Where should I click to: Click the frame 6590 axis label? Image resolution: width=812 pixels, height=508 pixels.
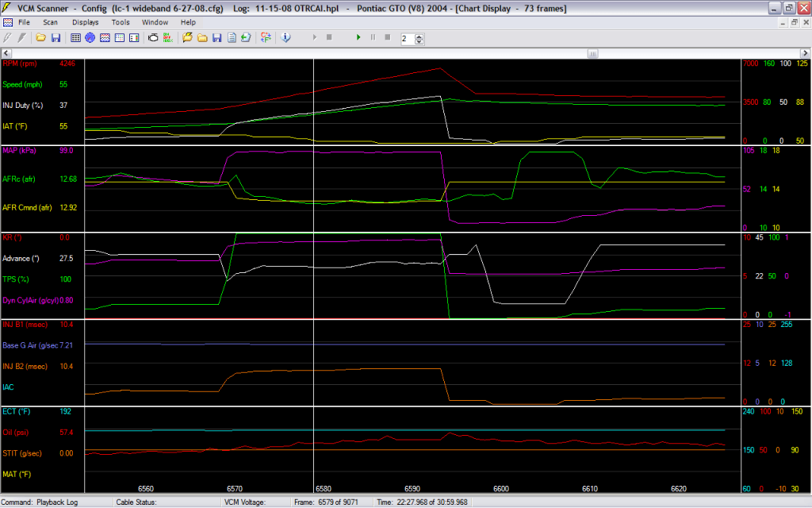(x=412, y=488)
